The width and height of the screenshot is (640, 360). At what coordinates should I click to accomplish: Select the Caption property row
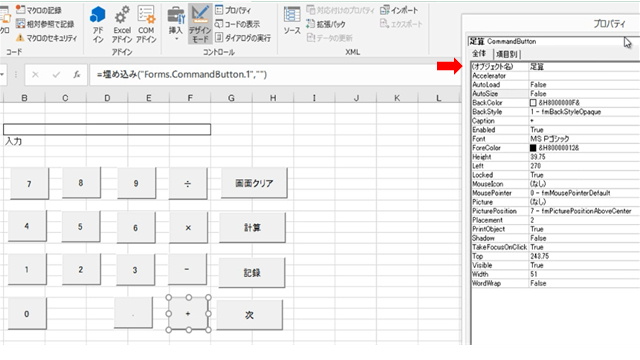pyautogui.click(x=556, y=120)
